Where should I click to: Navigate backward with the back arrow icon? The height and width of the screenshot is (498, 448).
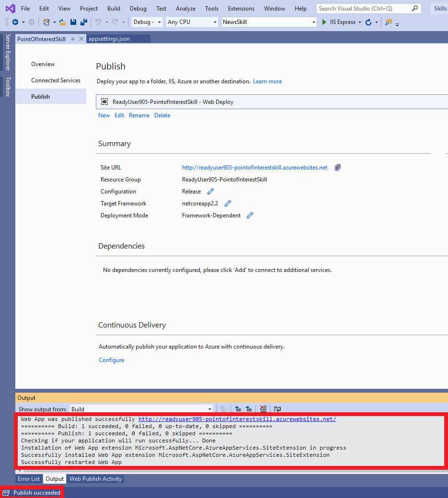[x=15, y=22]
